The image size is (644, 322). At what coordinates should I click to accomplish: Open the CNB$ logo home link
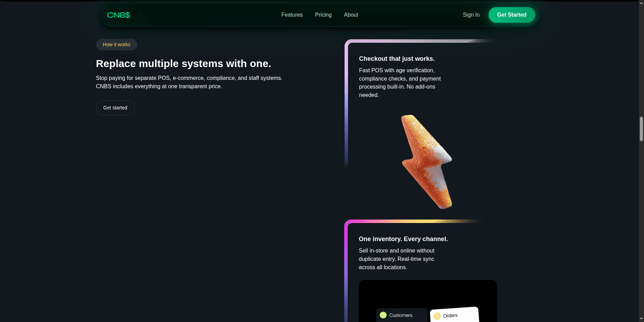click(x=118, y=15)
